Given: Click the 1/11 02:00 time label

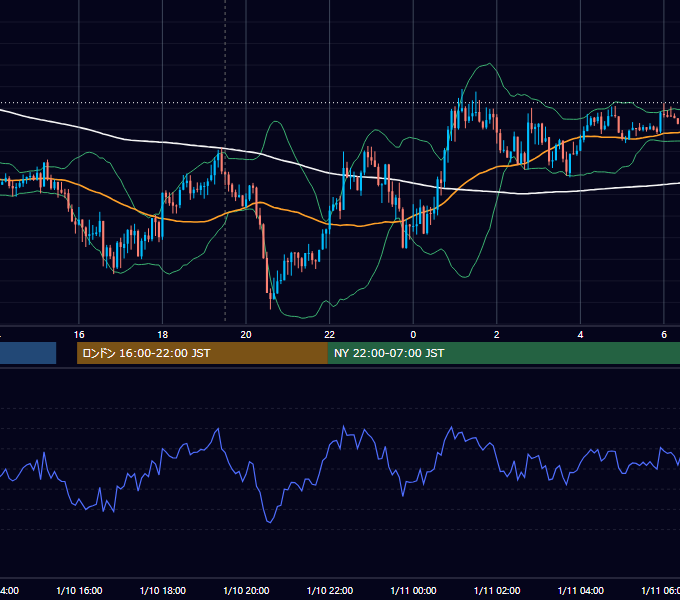Looking at the screenshot, I should tap(497, 590).
